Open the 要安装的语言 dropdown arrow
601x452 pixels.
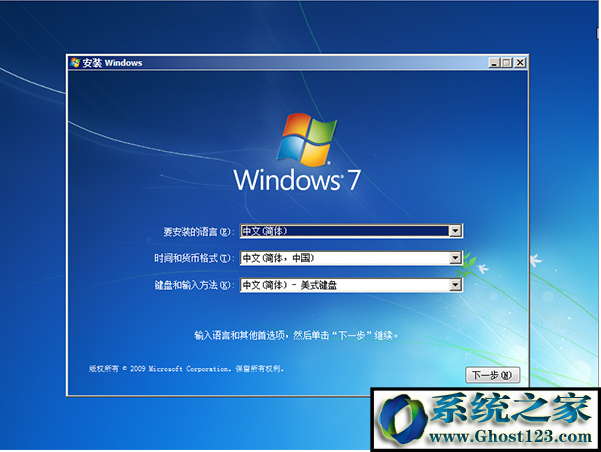455,231
